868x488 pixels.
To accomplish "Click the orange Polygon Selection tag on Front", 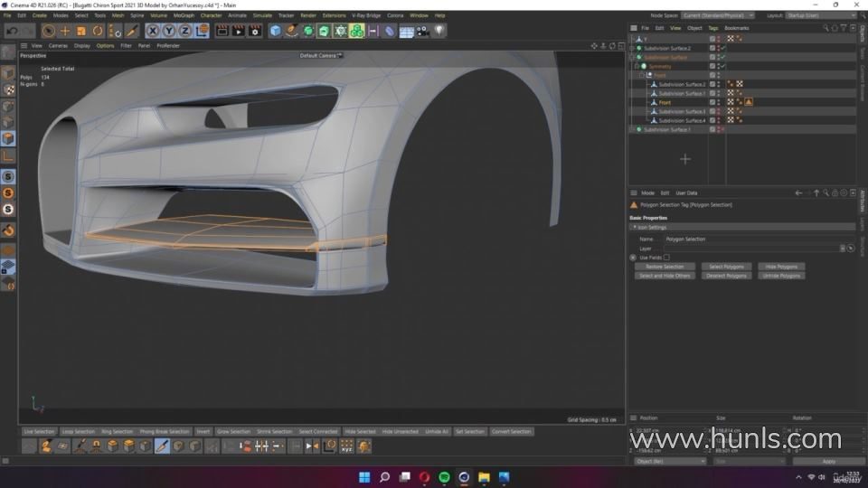I will tap(749, 102).
